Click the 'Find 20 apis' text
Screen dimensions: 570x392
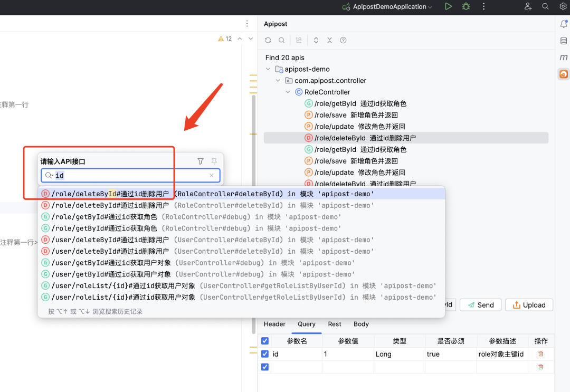click(284, 58)
